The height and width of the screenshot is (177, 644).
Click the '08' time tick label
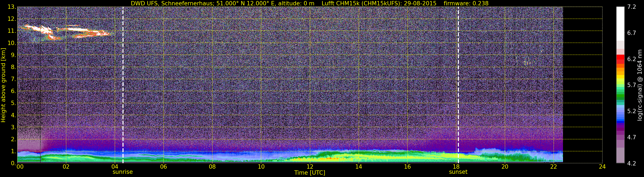212,167
